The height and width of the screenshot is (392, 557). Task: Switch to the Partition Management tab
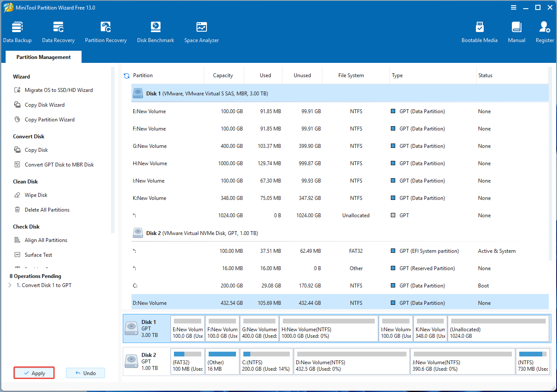coord(43,57)
